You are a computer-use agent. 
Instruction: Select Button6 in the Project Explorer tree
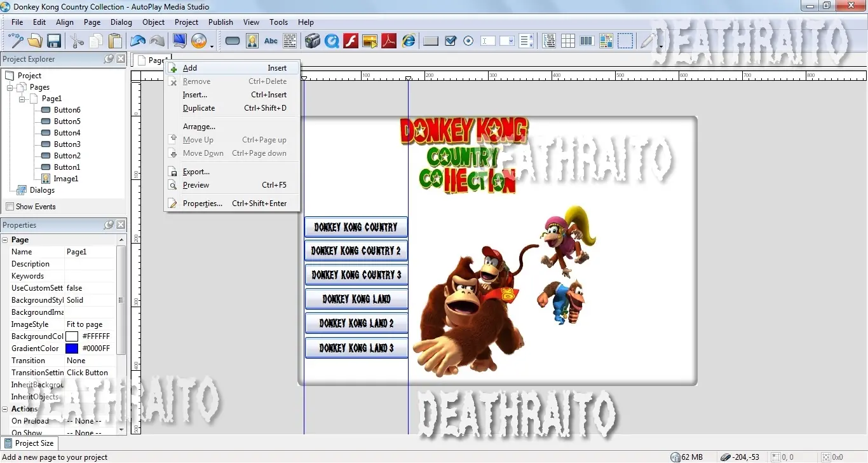coord(67,110)
